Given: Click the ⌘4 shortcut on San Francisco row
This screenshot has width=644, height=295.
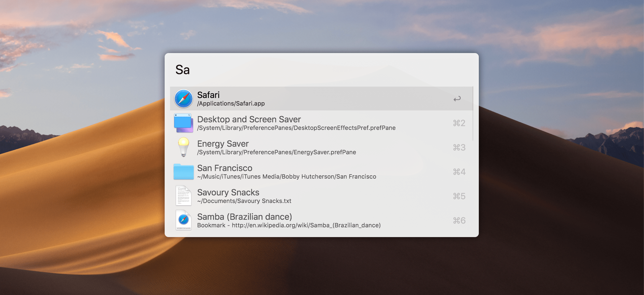Looking at the screenshot, I should [x=459, y=172].
